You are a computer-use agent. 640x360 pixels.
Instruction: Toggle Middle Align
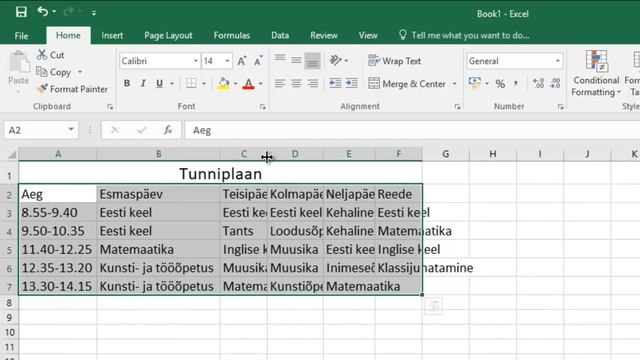click(x=296, y=60)
